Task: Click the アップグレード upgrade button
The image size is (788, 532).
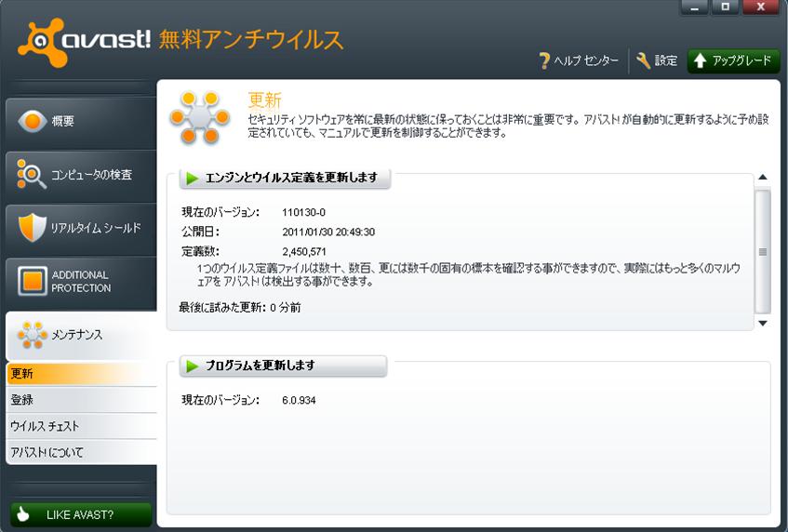Action: 733,60
